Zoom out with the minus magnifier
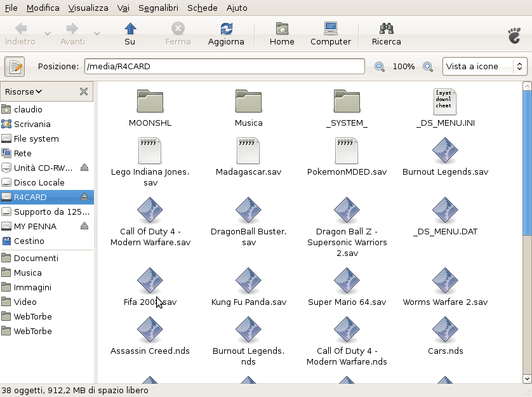The width and height of the screenshot is (532, 397). click(380, 67)
